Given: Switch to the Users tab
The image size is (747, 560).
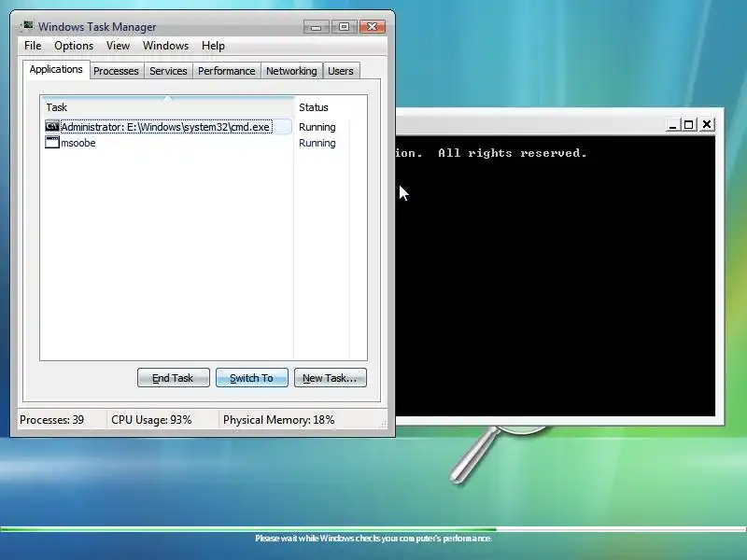Looking at the screenshot, I should [x=341, y=71].
